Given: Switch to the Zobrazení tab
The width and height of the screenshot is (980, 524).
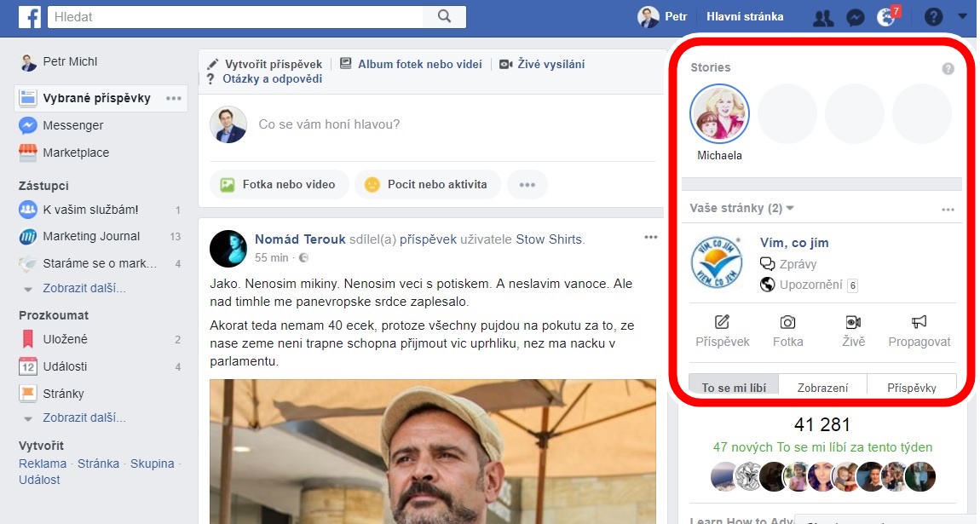Looking at the screenshot, I should point(822,386).
